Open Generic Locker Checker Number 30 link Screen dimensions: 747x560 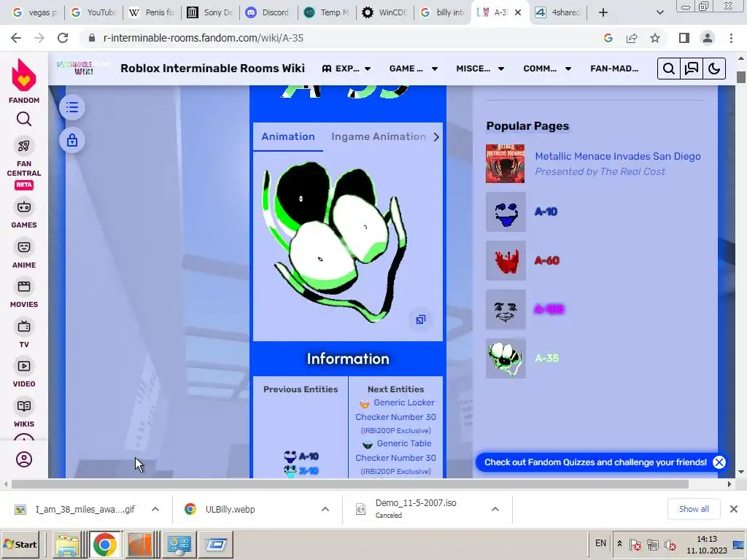click(396, 410)
